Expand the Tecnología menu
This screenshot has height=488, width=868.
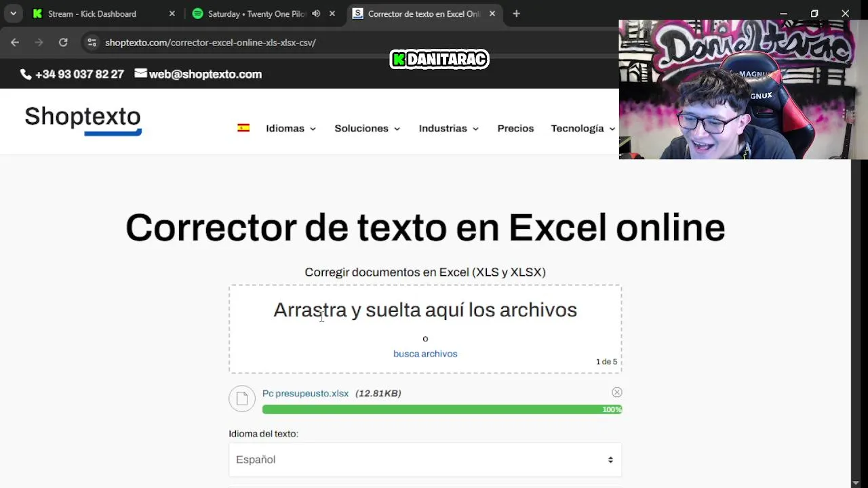[583, 128]
